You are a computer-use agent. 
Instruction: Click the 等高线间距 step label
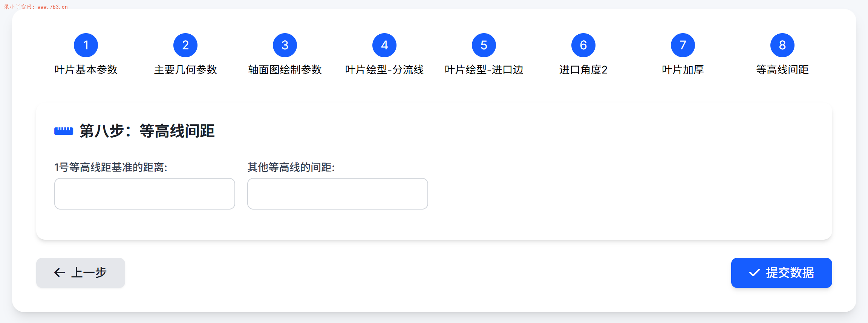point(782,70)
